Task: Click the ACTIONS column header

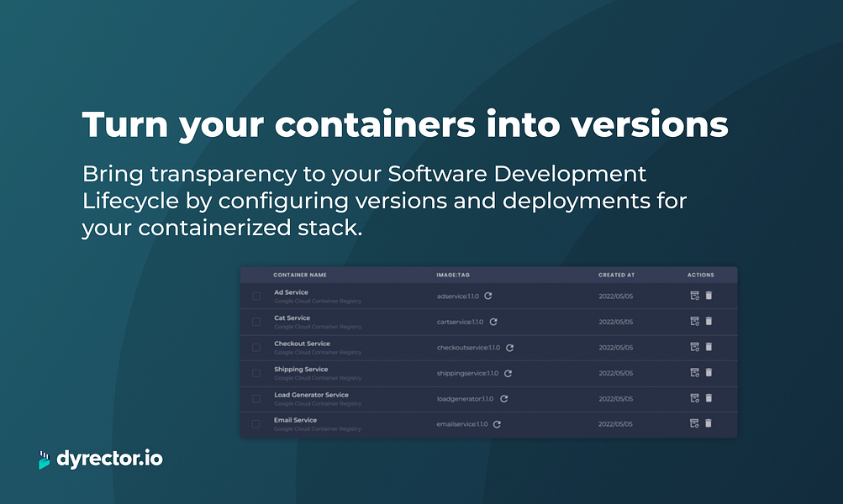Action: pyautogui.click(x=700, y=276)
